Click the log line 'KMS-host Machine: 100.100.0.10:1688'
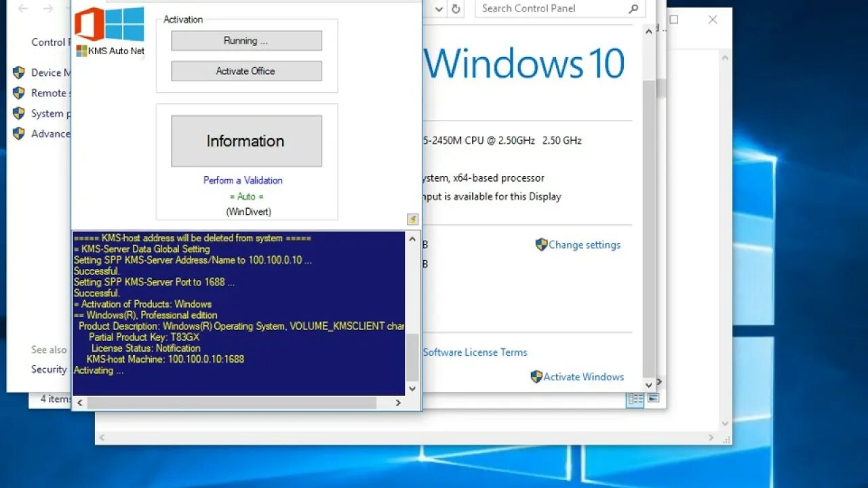 165,359
